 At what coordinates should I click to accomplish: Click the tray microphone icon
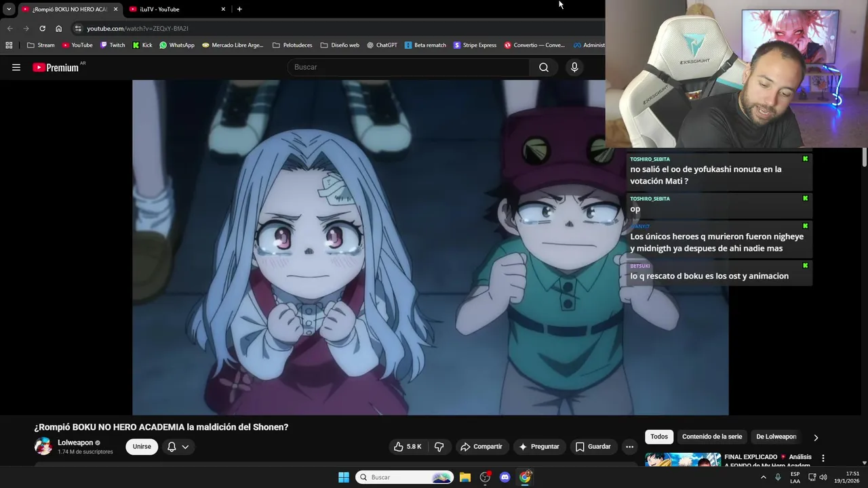click(x=778, y=477)
